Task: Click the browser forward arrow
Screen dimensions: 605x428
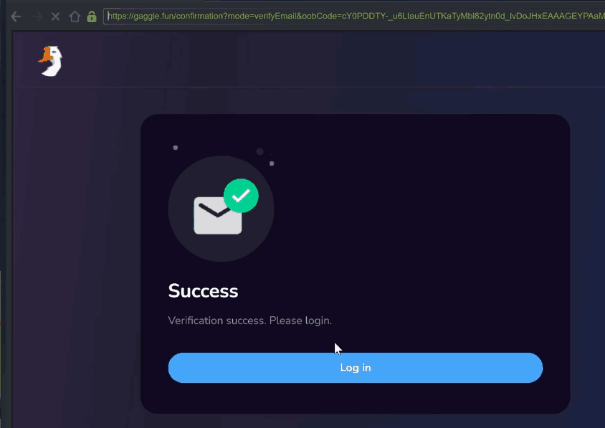Action: point(37,17)
